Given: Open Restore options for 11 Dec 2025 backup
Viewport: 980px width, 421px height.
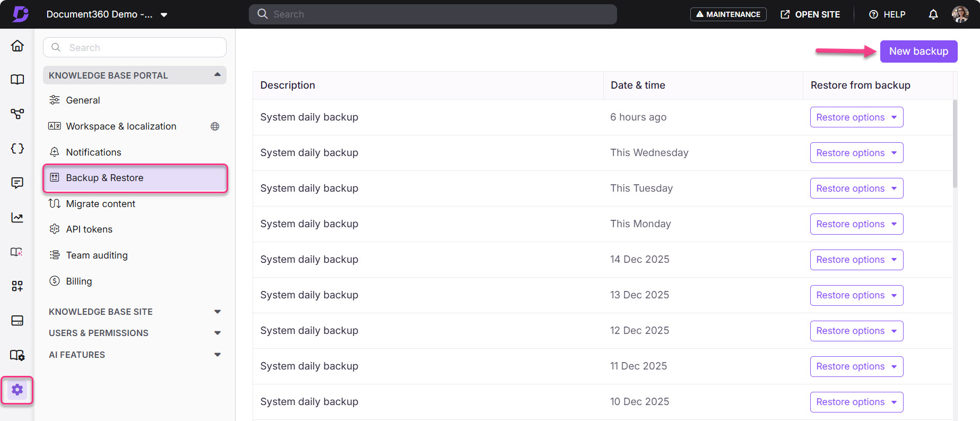Looking at the screenshot, I should pos(856,366).
